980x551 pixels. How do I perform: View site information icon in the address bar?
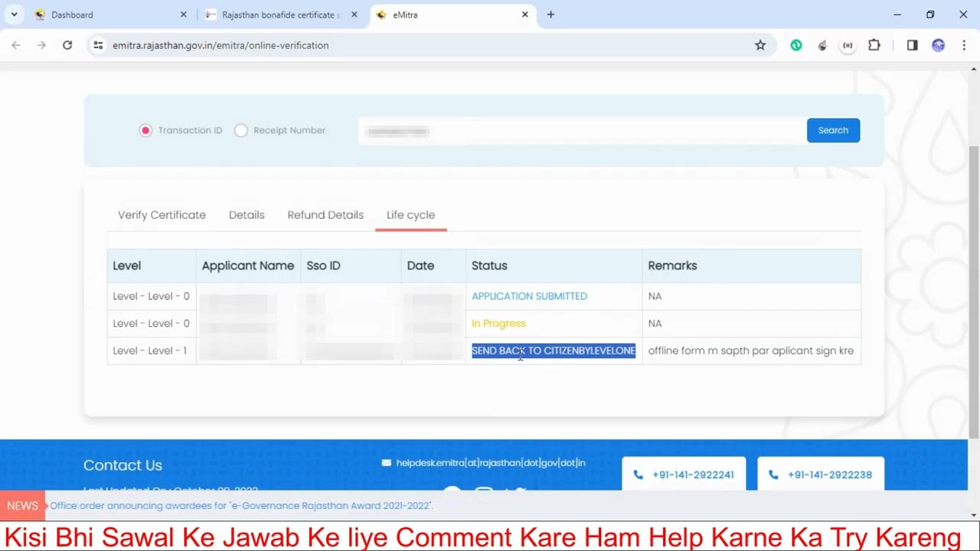(98, 45)
